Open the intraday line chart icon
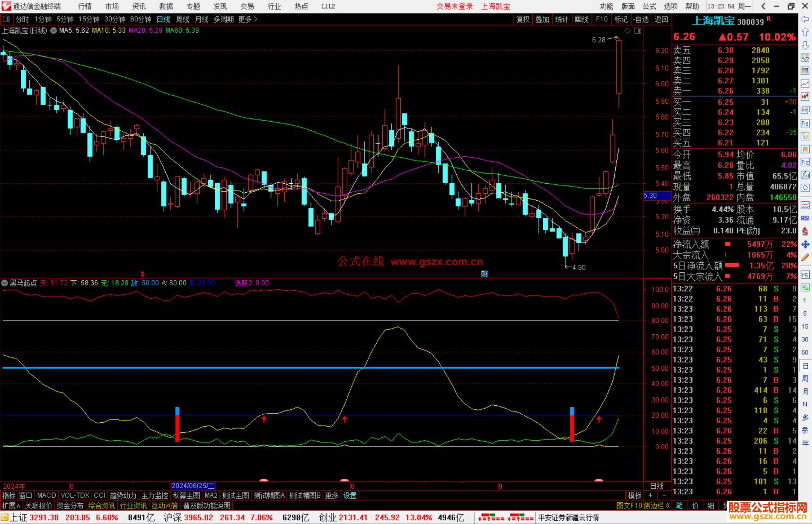812x524 pixels. (x=805, y=84)
